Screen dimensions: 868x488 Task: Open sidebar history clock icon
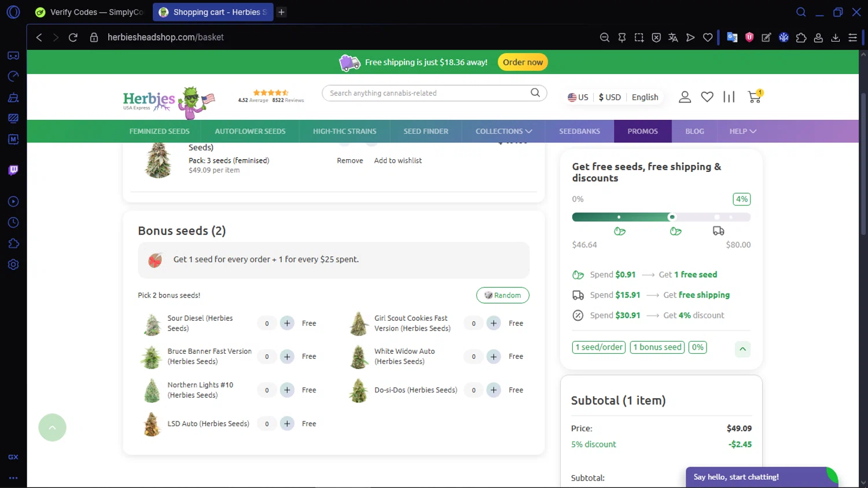(13, 223)
